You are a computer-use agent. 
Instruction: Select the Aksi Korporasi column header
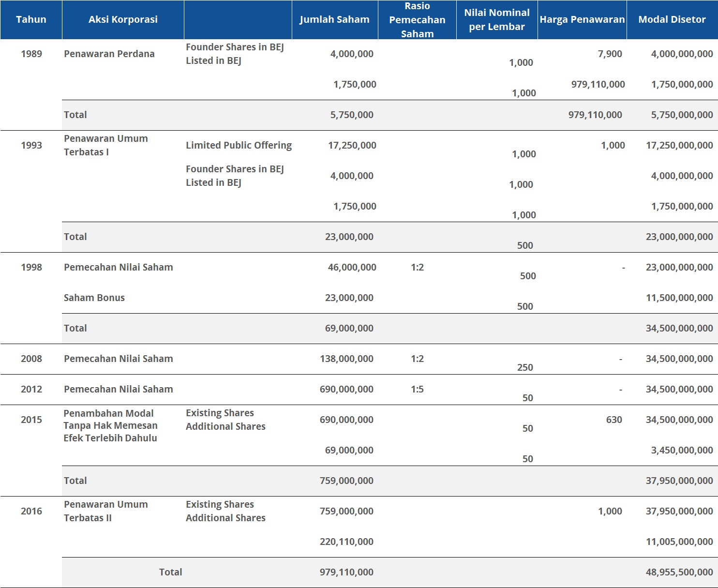pyautogui.click(x=123, y=20)
